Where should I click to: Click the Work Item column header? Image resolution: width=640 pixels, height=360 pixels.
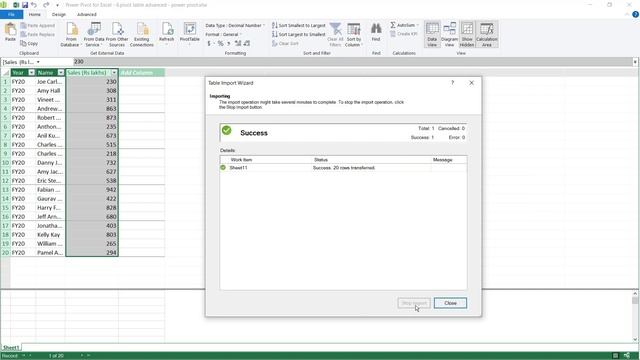tap(241, 160)
